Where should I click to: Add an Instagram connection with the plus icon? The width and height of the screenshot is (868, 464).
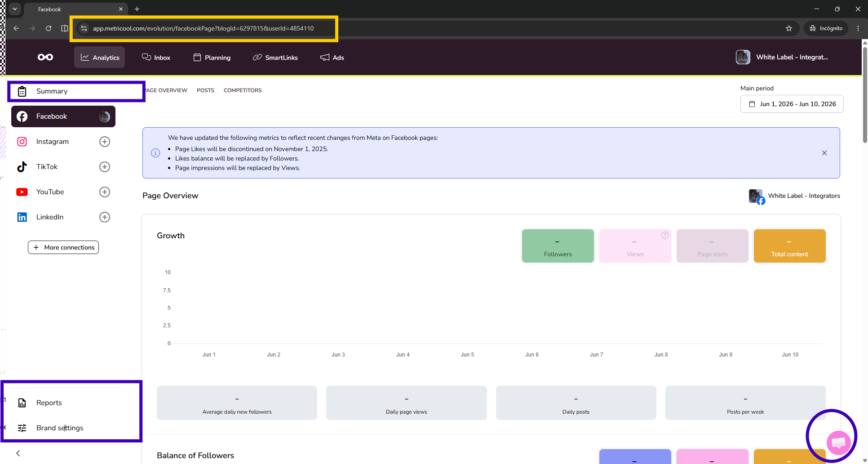point(105,142)
